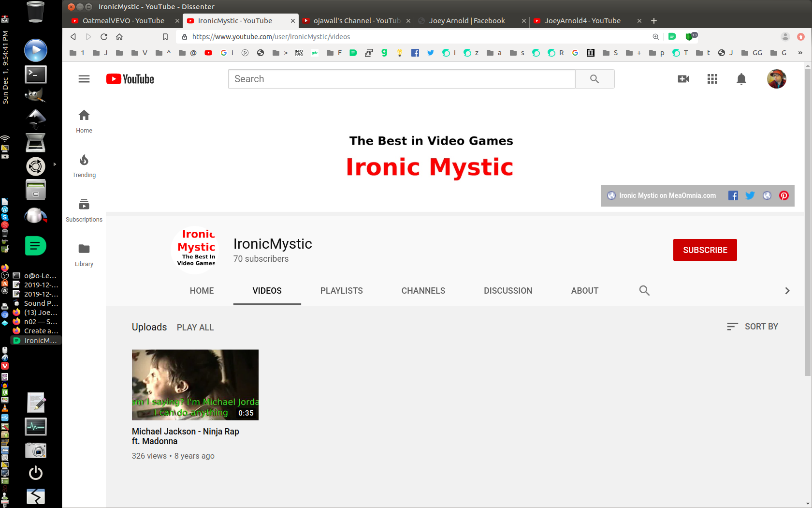Viewport: 812px width, 508px height.
Task: Switch to the Joey Arnold | Facebook tab
Action: [x=467, y=21]
